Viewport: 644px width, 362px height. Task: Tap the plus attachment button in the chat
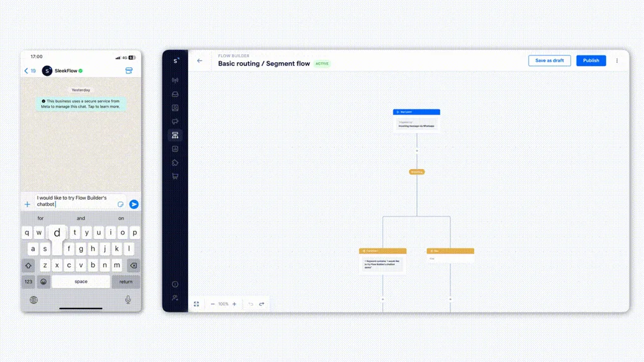[x=27, y=205]
